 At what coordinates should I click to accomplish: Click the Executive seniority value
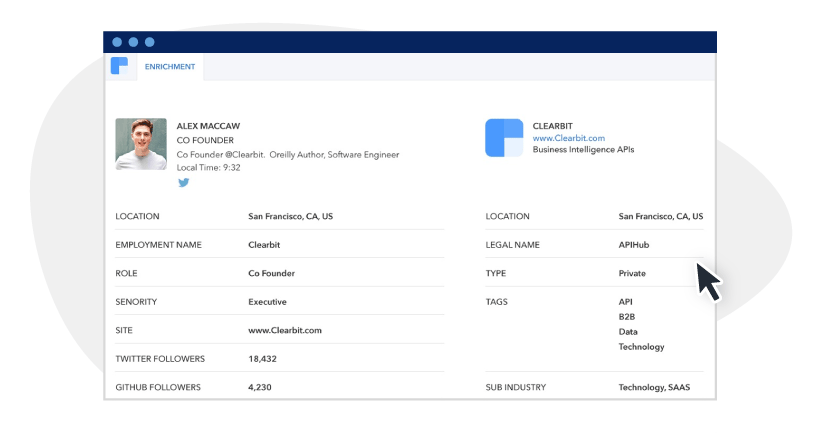267,301
